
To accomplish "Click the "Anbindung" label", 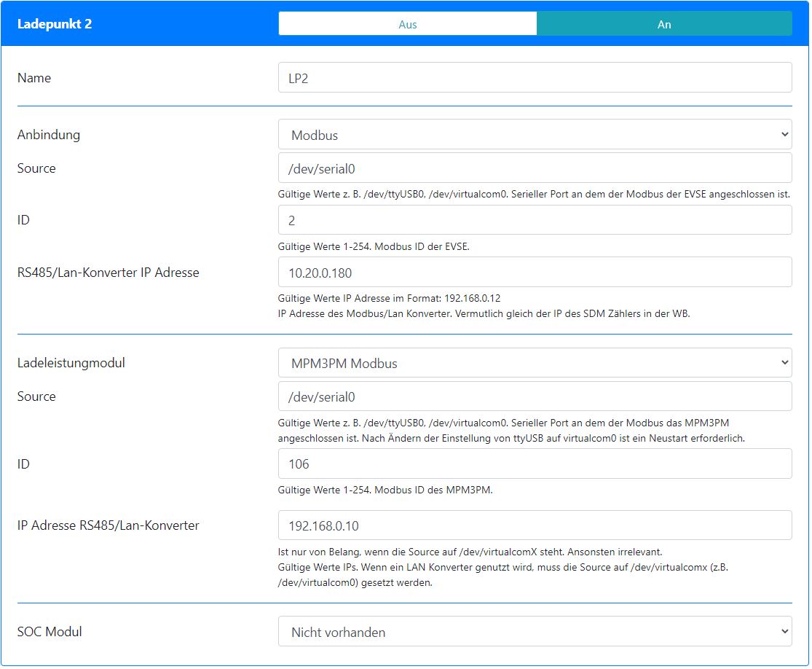I will [49, 135].
